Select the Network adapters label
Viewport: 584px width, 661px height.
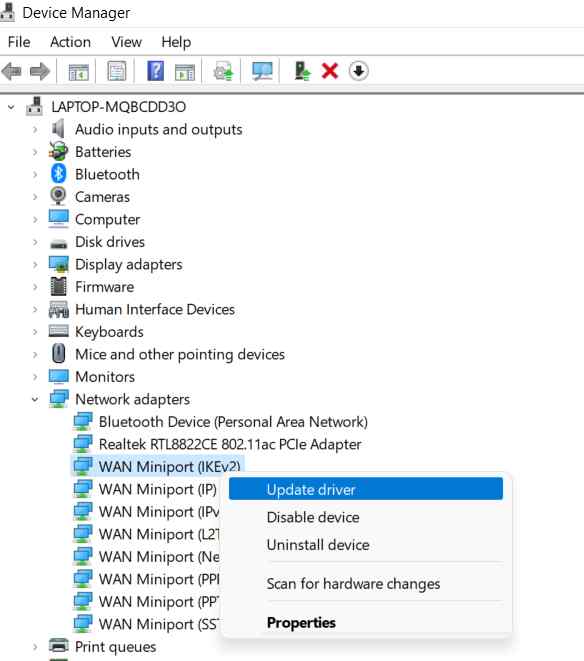click(x=132, y=399)
